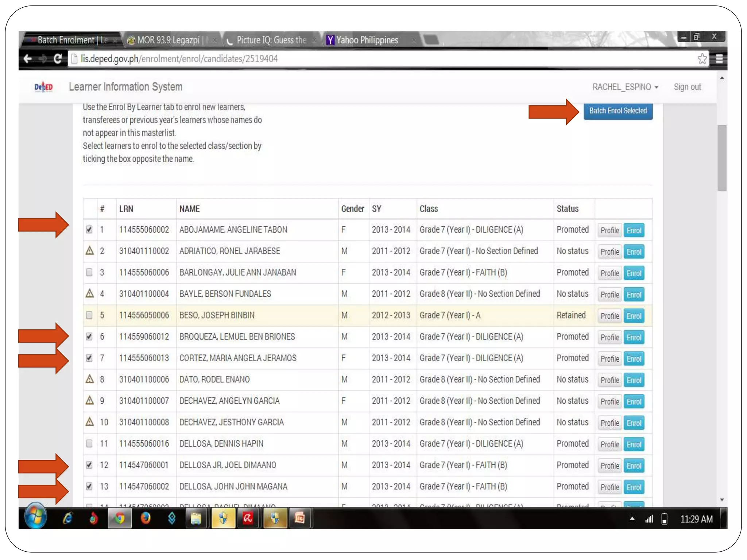747x560 pixels.
Task: Show hidden system tray icons
Action: pyautogui.click(x=632, y=519)
